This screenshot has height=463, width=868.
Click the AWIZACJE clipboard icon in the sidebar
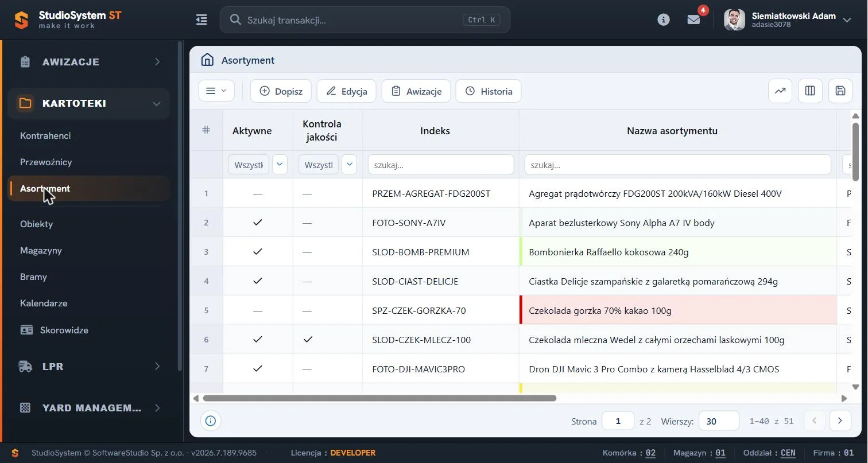tap(25, 62)
